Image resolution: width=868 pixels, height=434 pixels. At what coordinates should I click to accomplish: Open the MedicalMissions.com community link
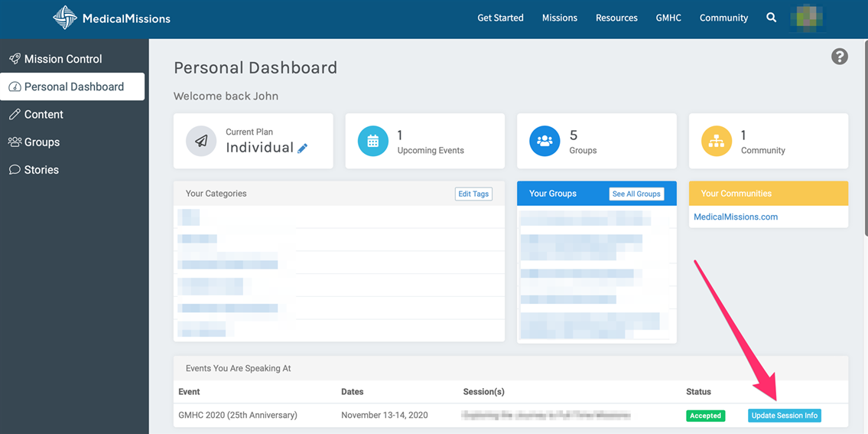pyautogui.click(x=735, y=217)
